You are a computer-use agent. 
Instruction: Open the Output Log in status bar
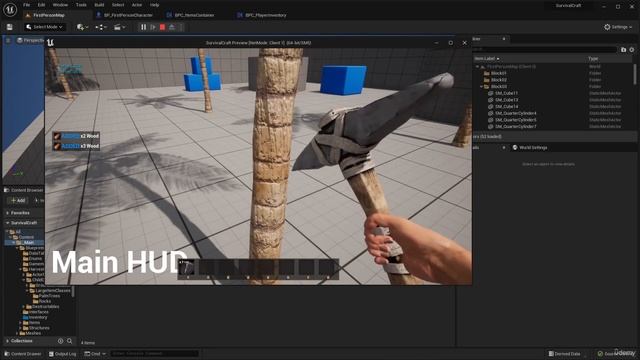[62, 354]
